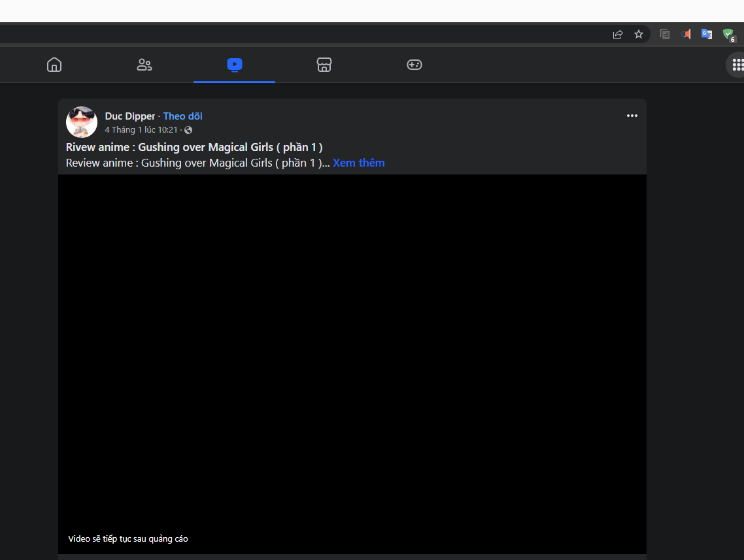Click the megaphone extension icon
Screen dimensions: 744x560
(685, 33)
